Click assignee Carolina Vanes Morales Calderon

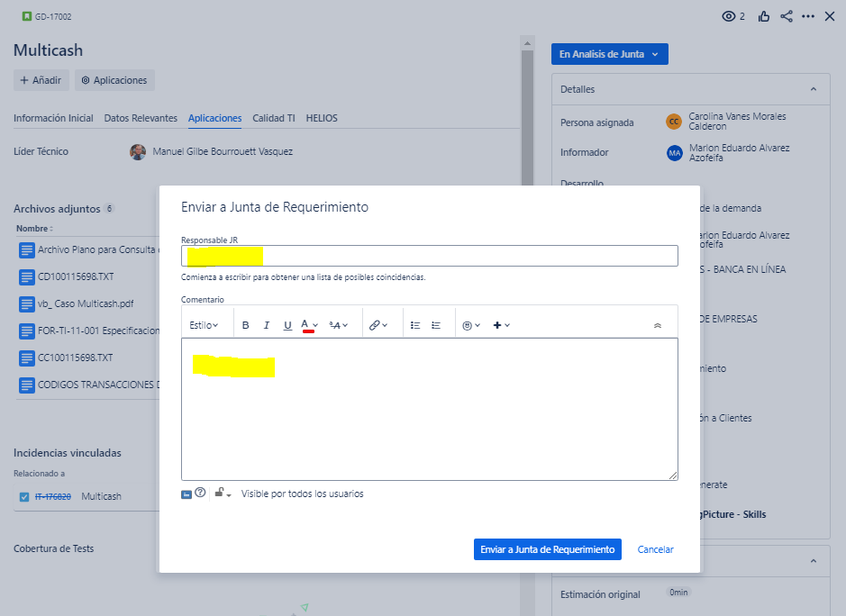coord(737,122)
